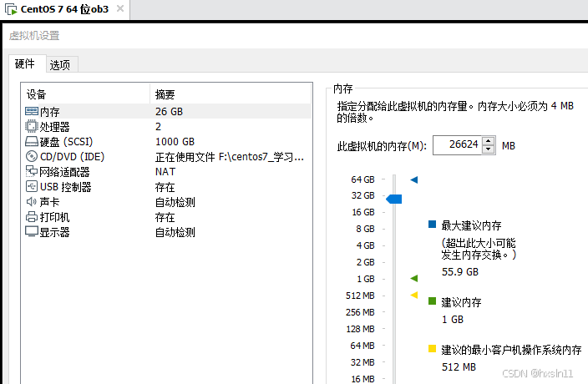The height and width of the screenshot is (384, 588).
Task: Close the CentOS 7 64 位ob3 tab
Action: (120, 8)
